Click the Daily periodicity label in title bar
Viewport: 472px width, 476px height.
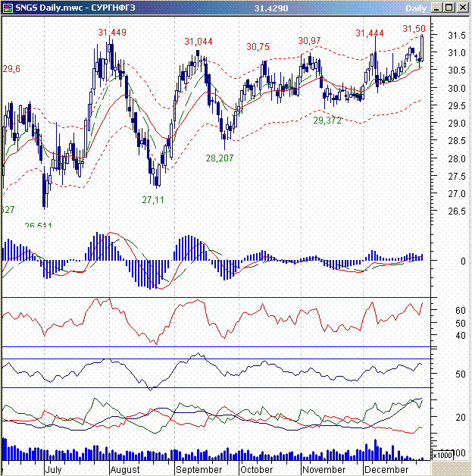(x=416, y=8)
